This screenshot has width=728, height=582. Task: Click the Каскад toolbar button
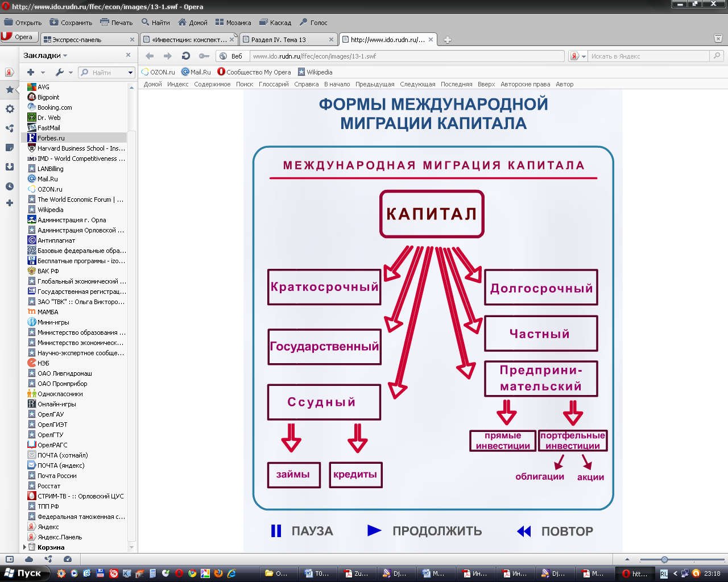point(275,23)
